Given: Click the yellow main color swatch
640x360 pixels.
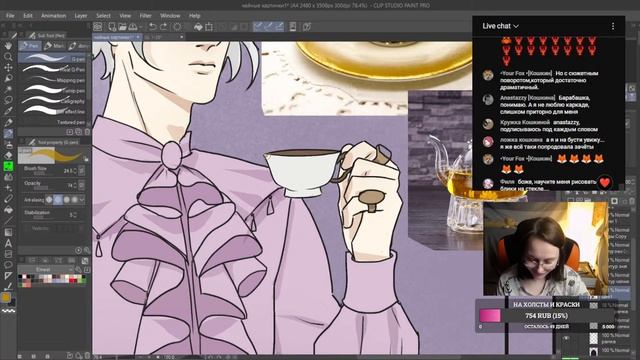Looking at the screenshot, I should [x=6, y=297].
